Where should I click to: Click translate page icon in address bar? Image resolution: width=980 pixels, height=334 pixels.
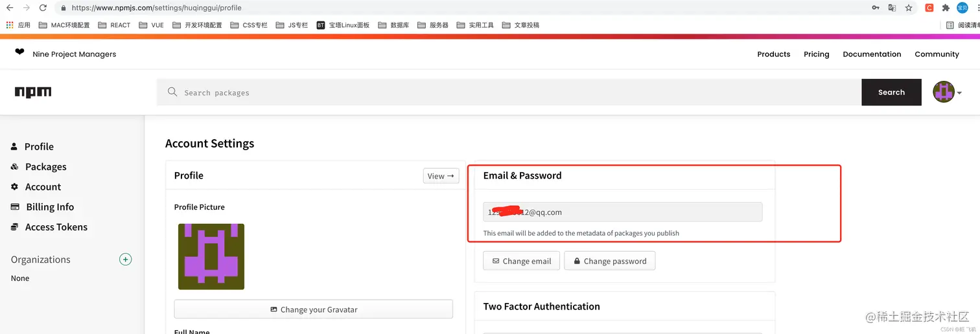click(x=892, y=8)
